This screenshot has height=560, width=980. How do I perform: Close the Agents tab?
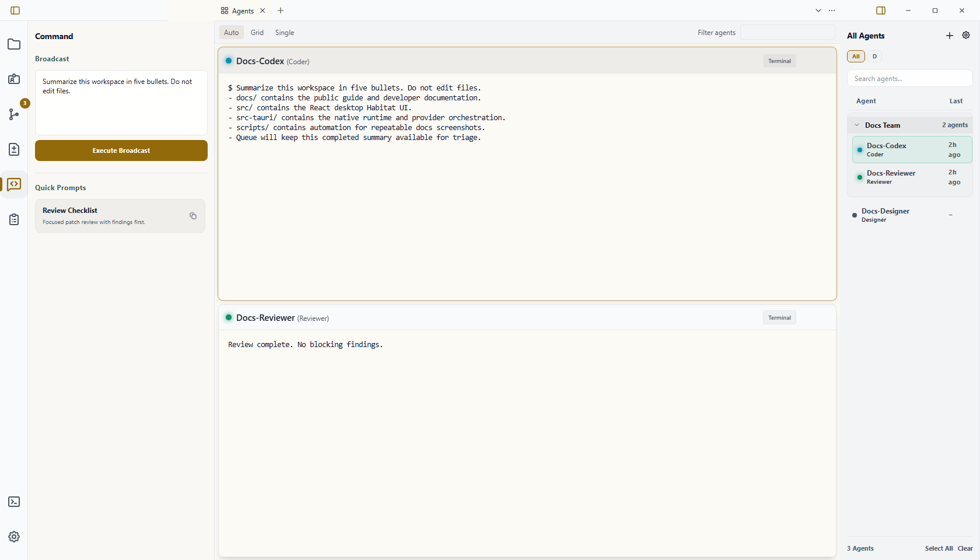[x=262, y=10]
